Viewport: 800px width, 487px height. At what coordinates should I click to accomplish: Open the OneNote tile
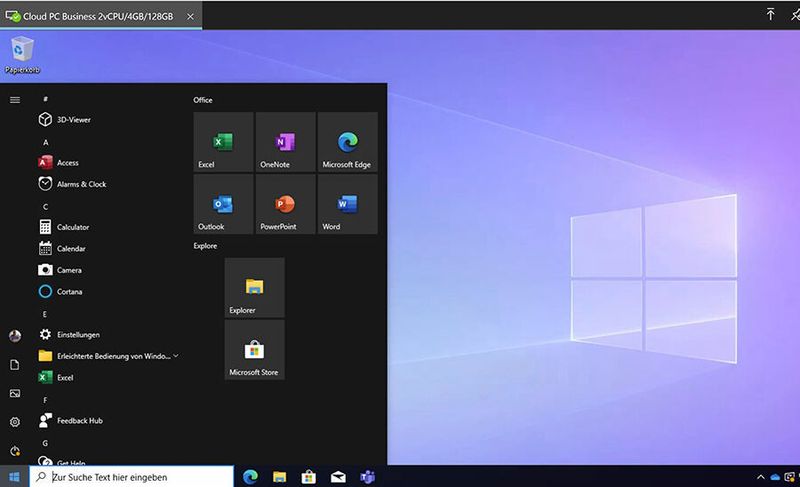click(286, 142)
